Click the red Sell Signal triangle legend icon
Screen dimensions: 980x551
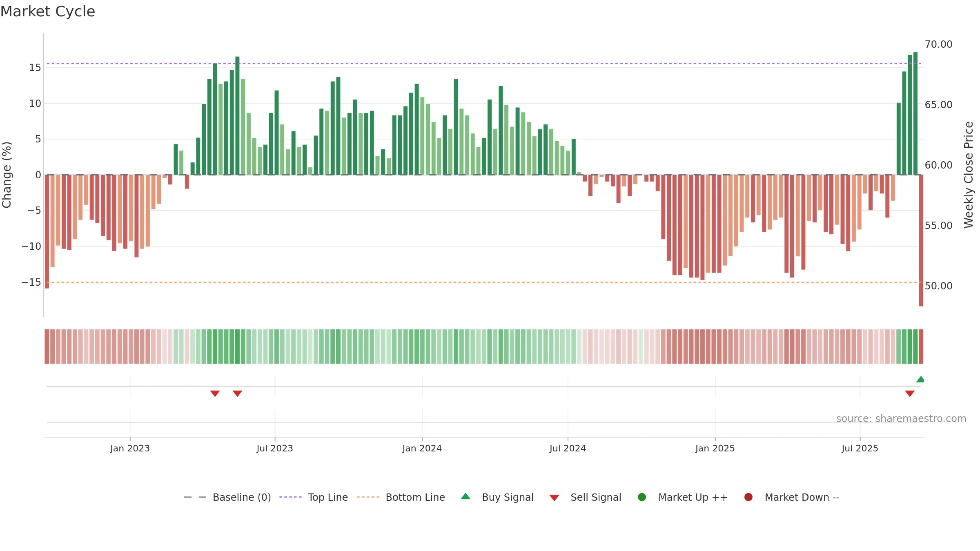tap(554, 498)
